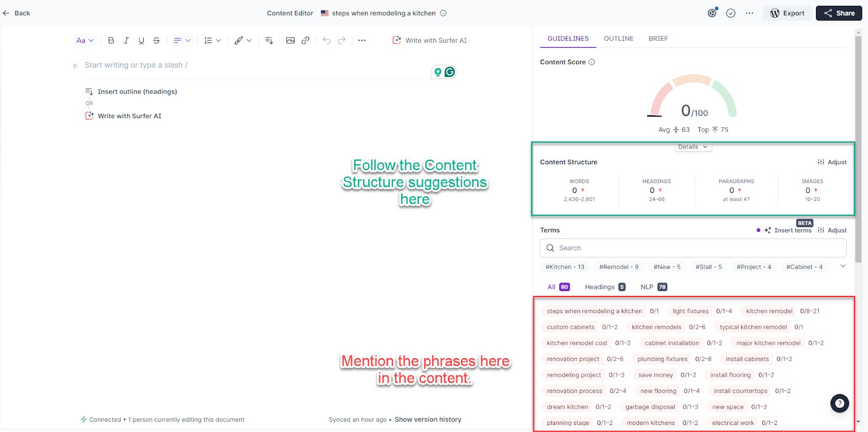The height and width of the screenshot is (432, 868).
Task: Insert an image using toolbar icon
Action: click(290, 40)
